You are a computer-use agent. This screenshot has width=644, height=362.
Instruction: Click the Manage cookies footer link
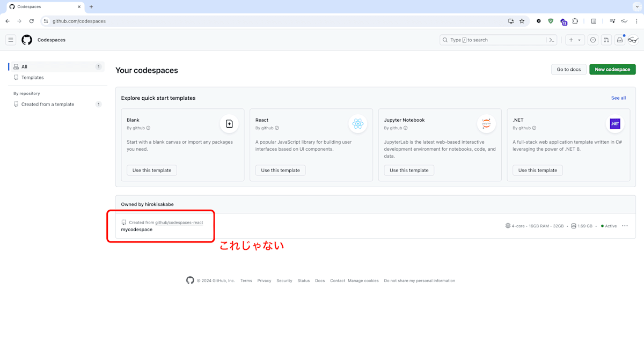363,280
